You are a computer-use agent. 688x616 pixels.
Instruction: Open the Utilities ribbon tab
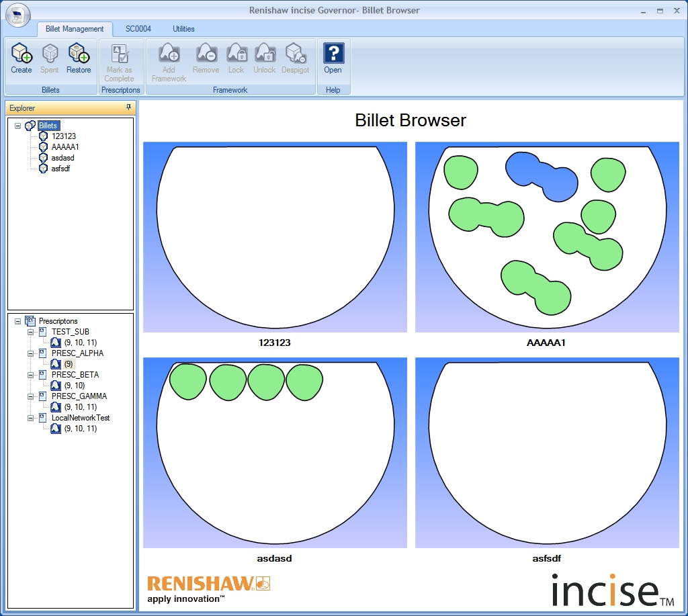183,29
